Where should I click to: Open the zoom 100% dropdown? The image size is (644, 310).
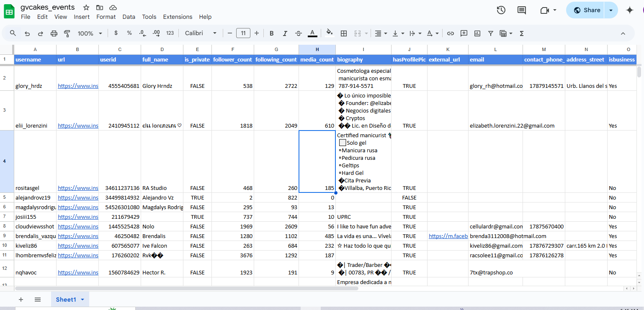[x=90, y=33]
